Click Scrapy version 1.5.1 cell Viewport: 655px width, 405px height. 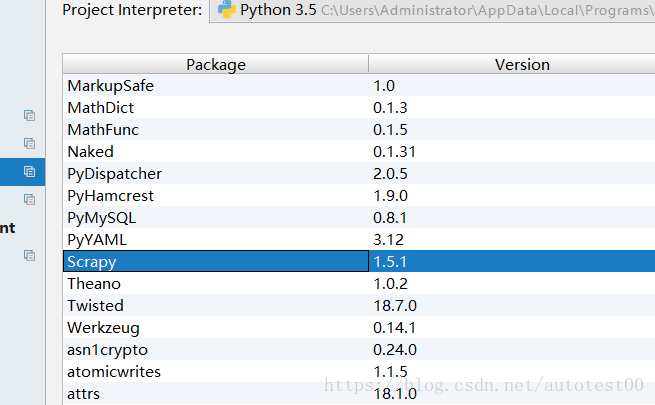pyautogui.click(x=512, y=261)
